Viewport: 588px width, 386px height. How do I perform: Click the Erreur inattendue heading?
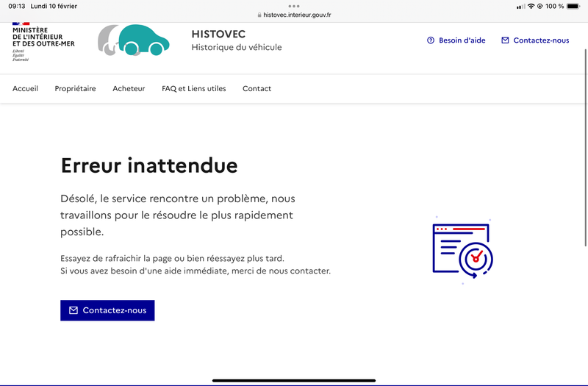coord(149,165)
